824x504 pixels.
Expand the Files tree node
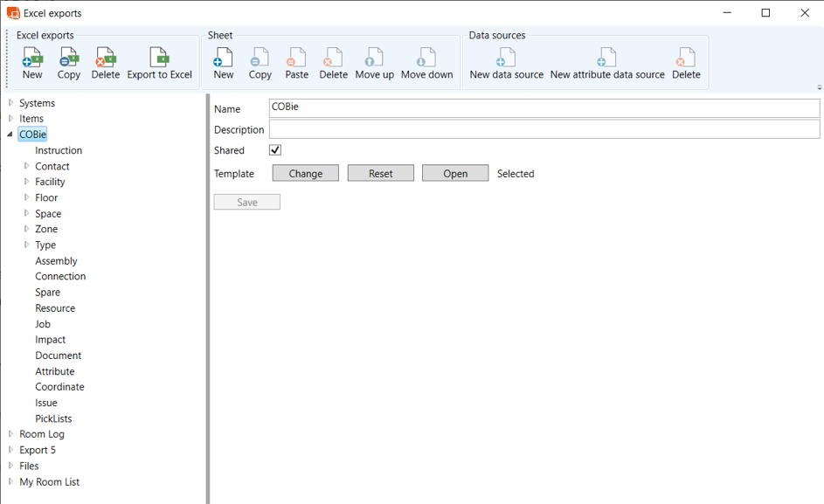[x=10, y=466]
